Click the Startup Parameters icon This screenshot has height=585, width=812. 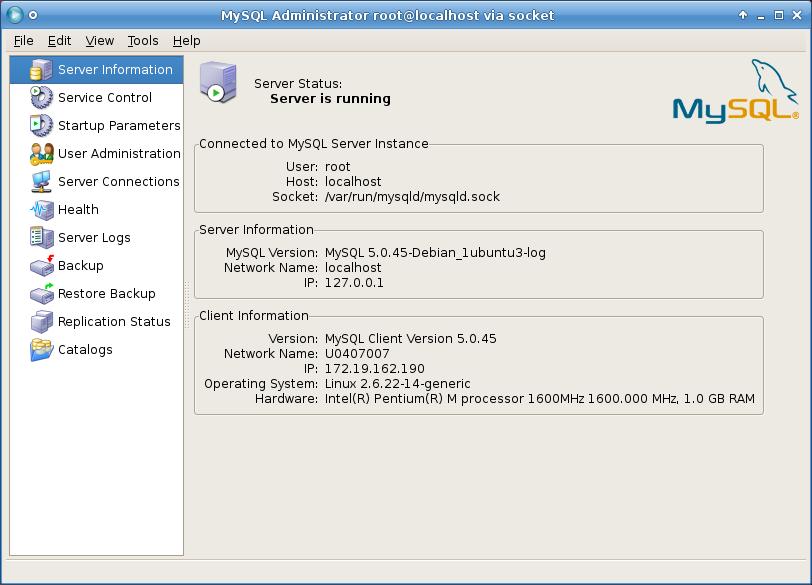click(x=41, y=125)
